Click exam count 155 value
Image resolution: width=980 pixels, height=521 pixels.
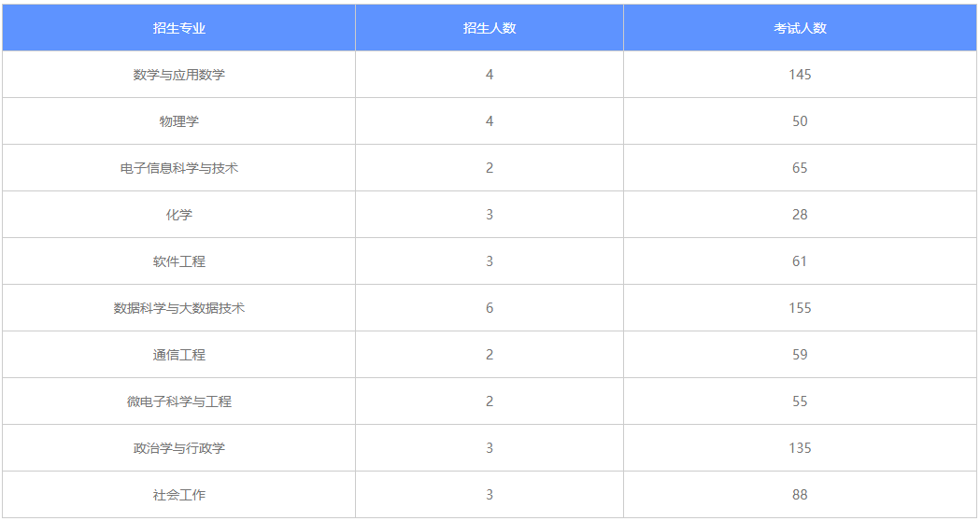click(800, 308)
